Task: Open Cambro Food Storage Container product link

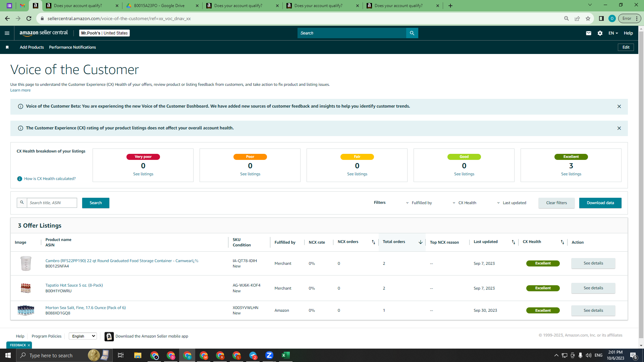Action: pos(122,261)
